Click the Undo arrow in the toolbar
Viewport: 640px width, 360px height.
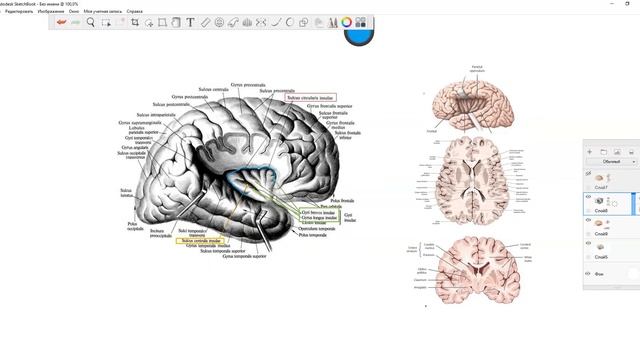pyautogui.click(x=61, y=22)
